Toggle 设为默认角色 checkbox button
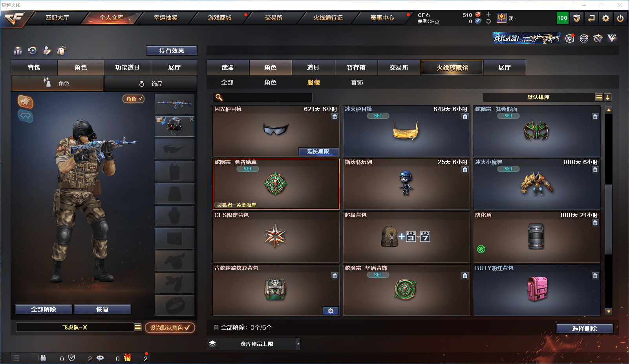The height and width of the screenshot is (364, 629). (170, 327)
